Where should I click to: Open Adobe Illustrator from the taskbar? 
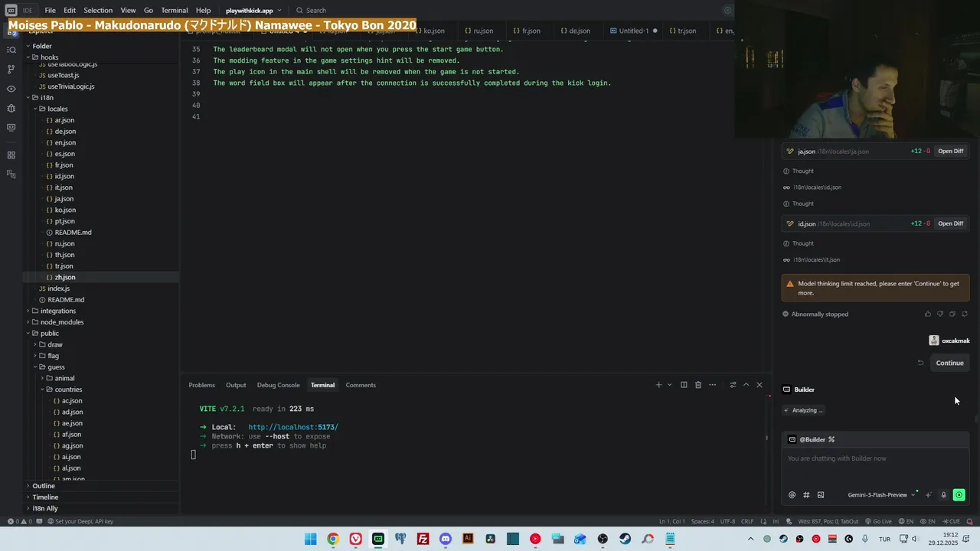tap(468, 539)
